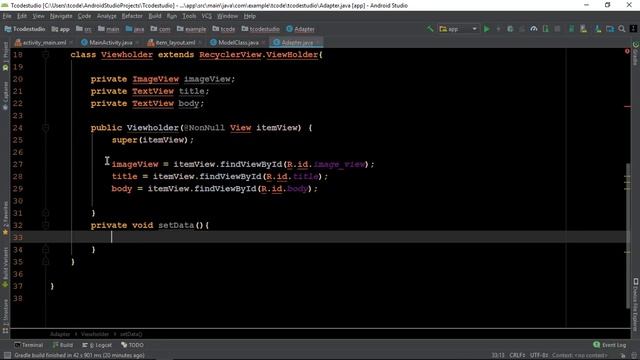The image size is (640, 360).
Task: Open the app run configuration dropdown
Action: pos(458,29)
